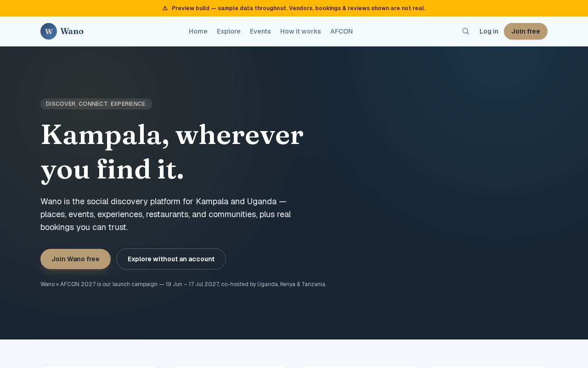Click the warning icon in the preview banner
588x368 pixels.
pos(165,8)
